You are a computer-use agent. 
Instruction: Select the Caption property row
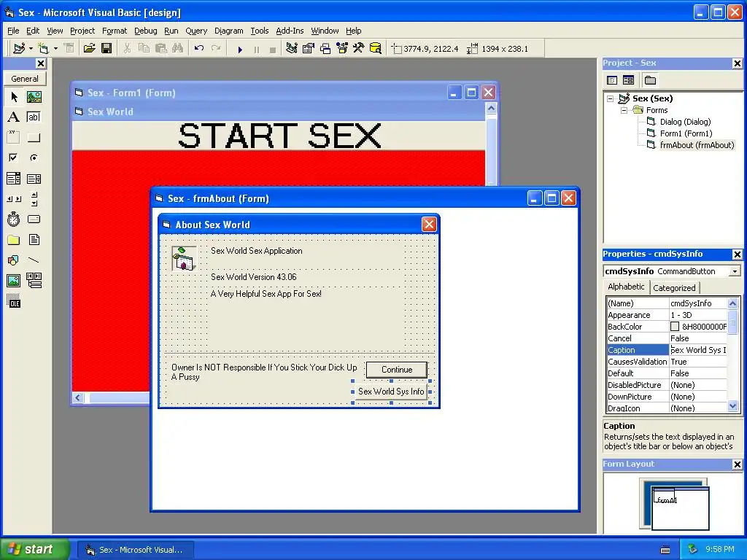[667, 350]
